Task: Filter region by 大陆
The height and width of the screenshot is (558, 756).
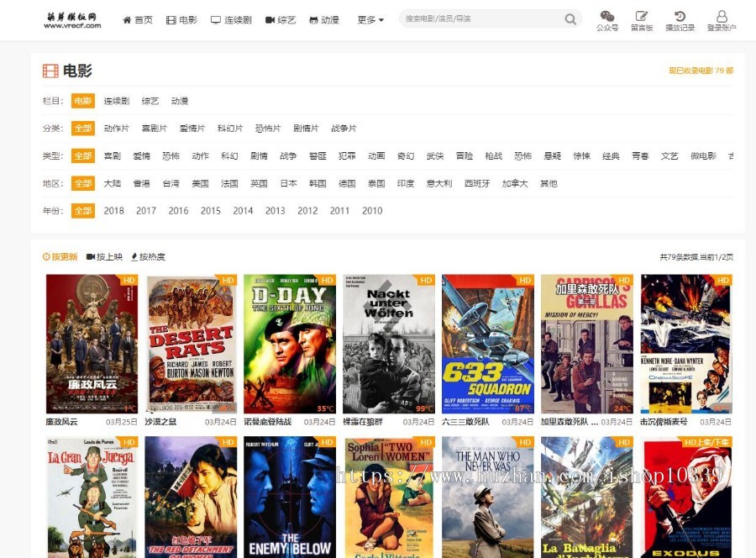Action: click(113, 183)
